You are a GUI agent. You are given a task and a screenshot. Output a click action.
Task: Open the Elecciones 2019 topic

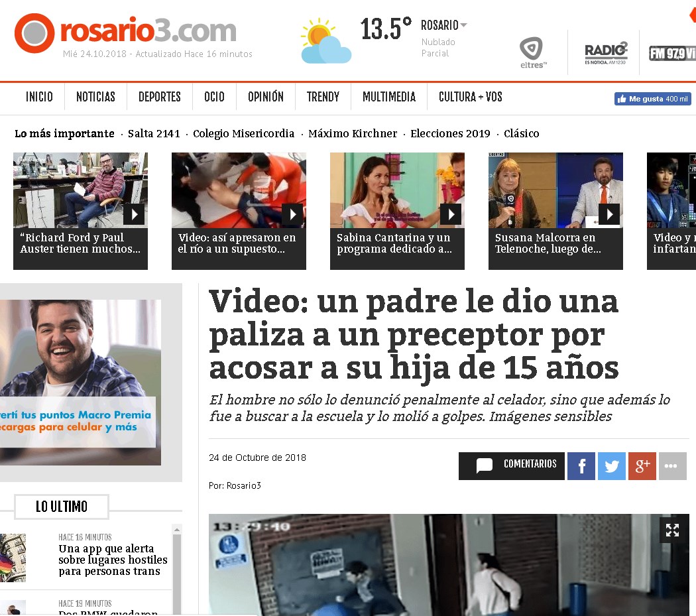450,133
